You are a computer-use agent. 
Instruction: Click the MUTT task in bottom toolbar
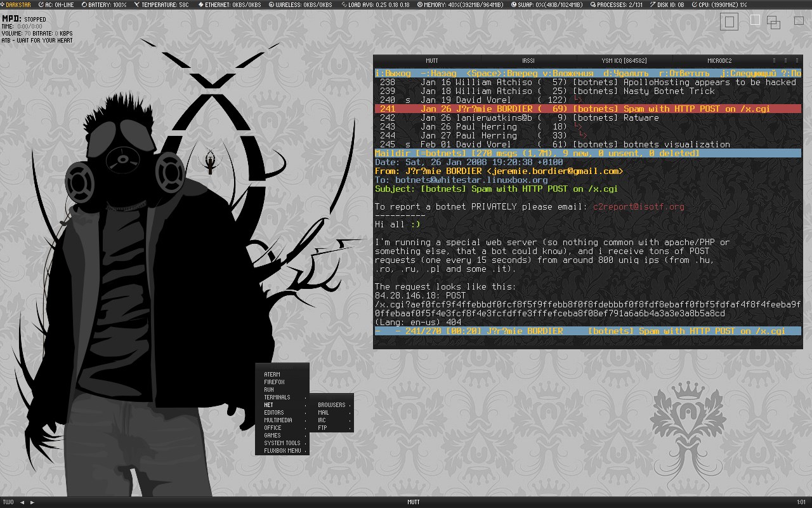click(x=413, y=502)
